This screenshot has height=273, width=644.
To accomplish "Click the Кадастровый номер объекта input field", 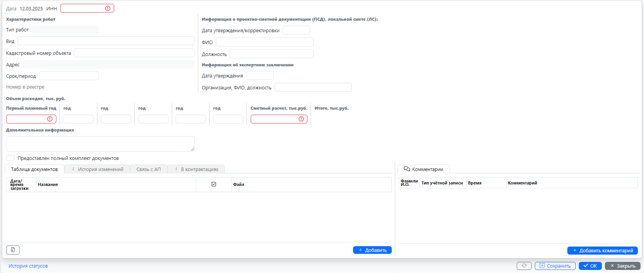I will 134,53.
